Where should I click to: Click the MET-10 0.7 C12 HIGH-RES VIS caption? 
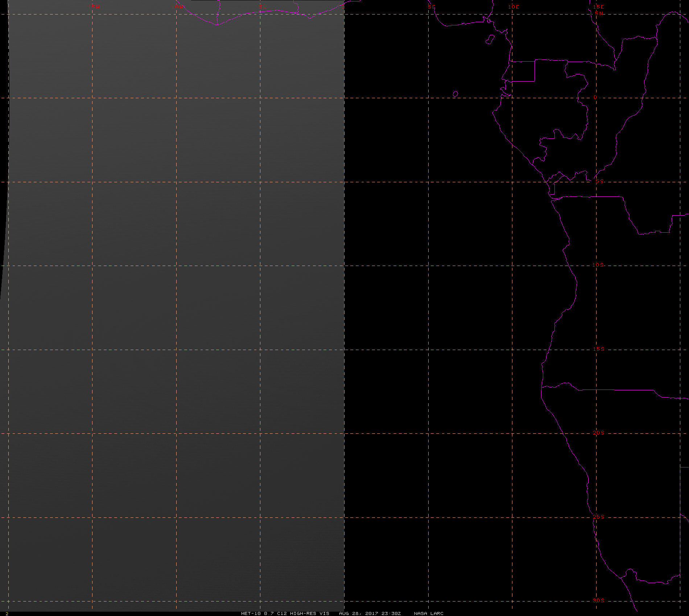pyautogui.click(x=285, y=613)
